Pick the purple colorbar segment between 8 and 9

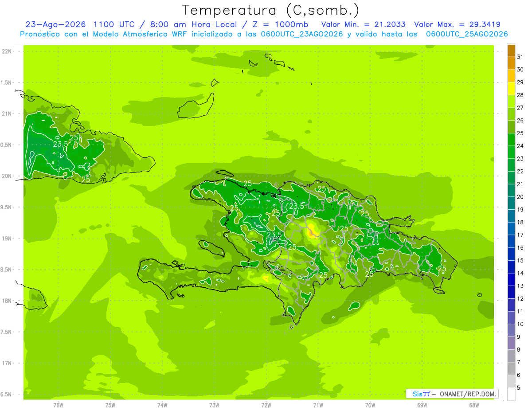(x=511, y=343)
